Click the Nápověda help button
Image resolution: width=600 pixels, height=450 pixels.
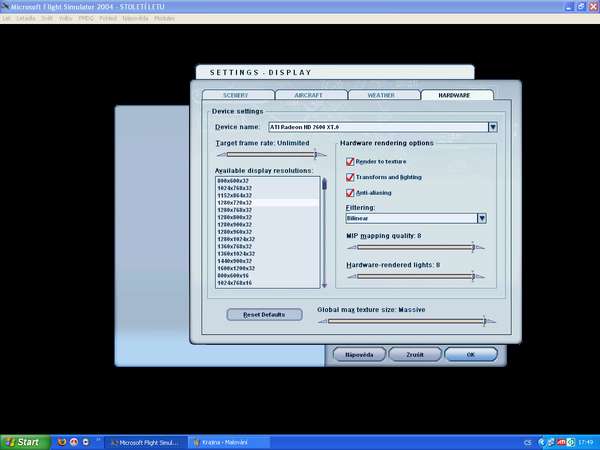tap(359, 355)
